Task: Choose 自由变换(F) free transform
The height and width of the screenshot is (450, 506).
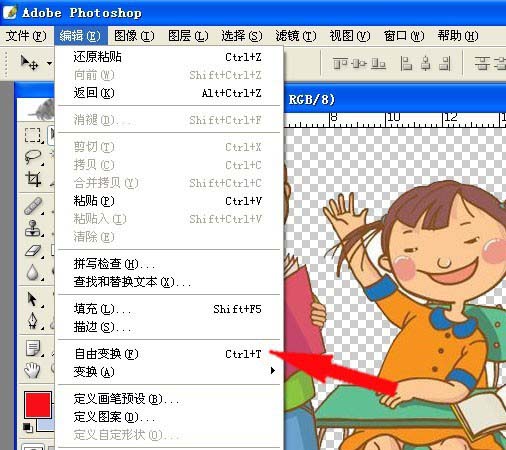Action: [169, 354]
